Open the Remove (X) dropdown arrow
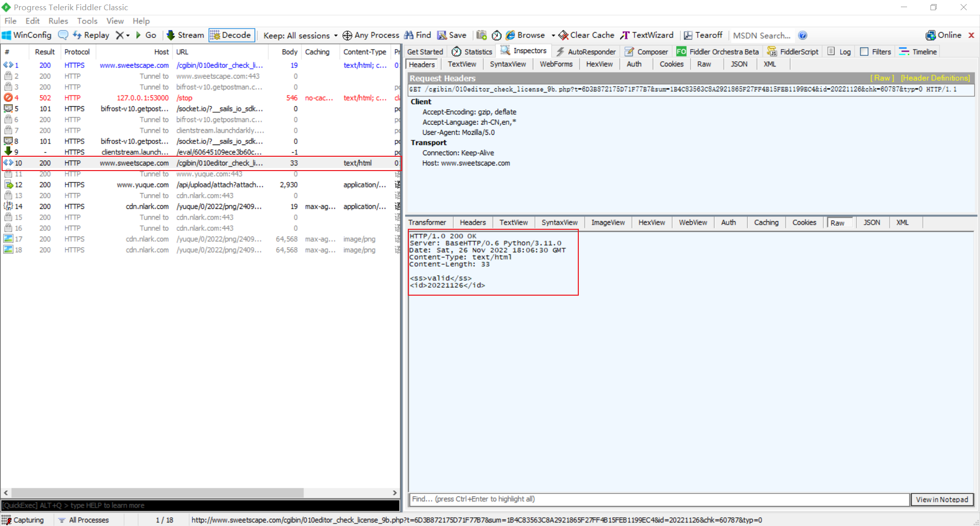 [x=128, y=36]
